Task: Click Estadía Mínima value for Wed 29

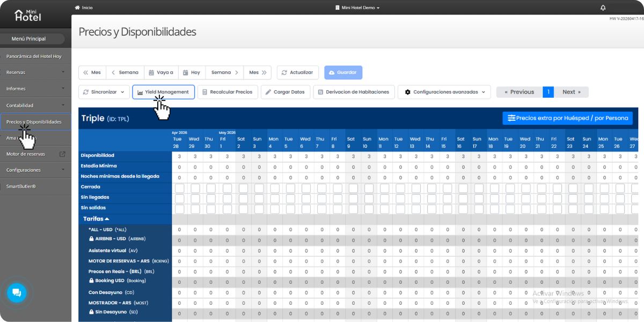Action: [x=195, y=167]
